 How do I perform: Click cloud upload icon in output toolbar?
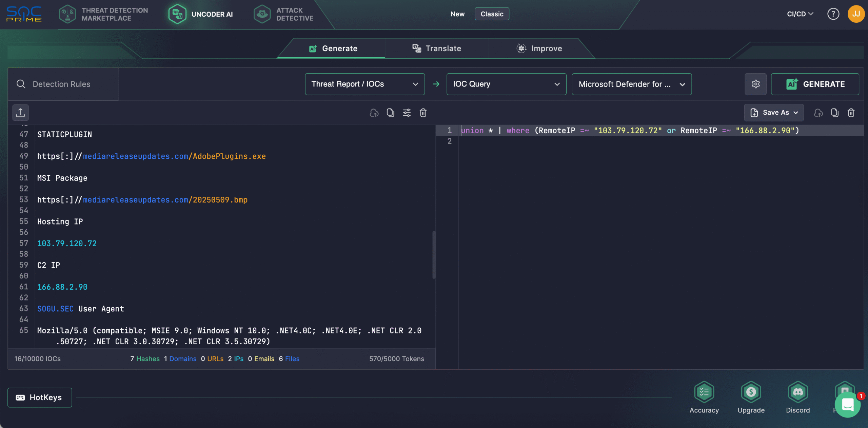(818, 113)
